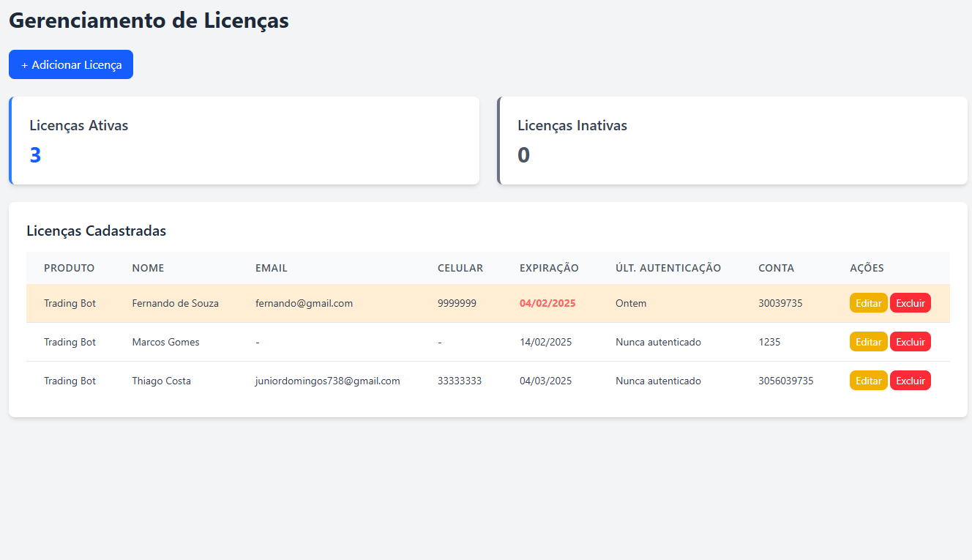The height and width of the screenshot is (560, 972).
Task: Click fernando@gmail.com email entry
Action: click(x=302, y=302)
